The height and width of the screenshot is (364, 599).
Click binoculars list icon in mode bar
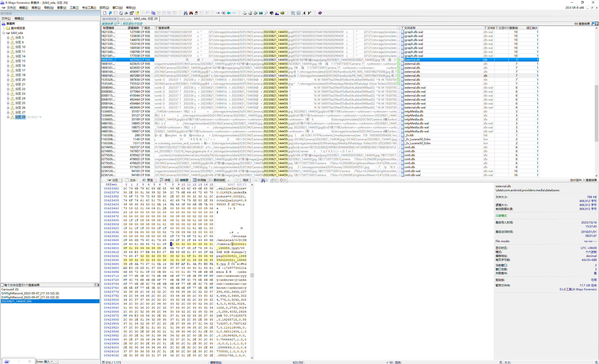(264, 180)
